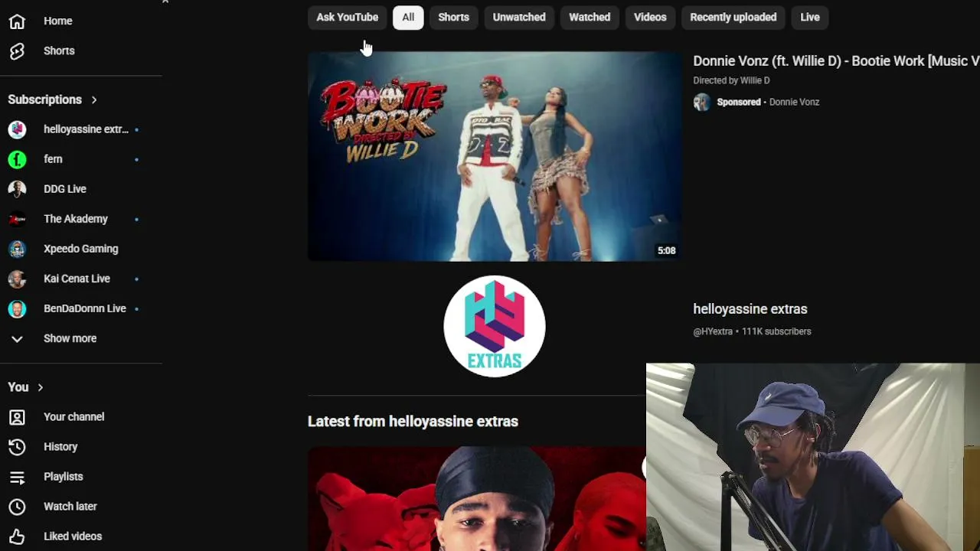Open Xpeedo Gaming channel avatar
This screenshot has width=980, height=551.
17,249
